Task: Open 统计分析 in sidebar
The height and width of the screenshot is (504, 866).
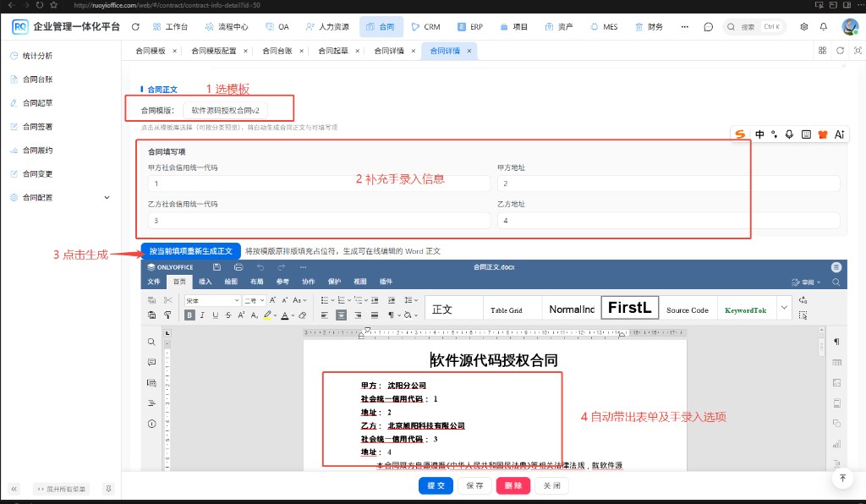Action: point(37,56)
